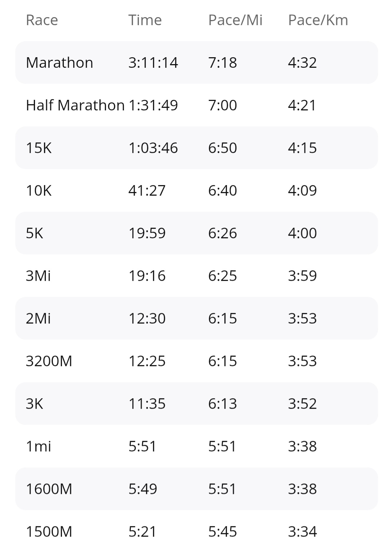Click the Pace/Km column header

tap(318, 20)
